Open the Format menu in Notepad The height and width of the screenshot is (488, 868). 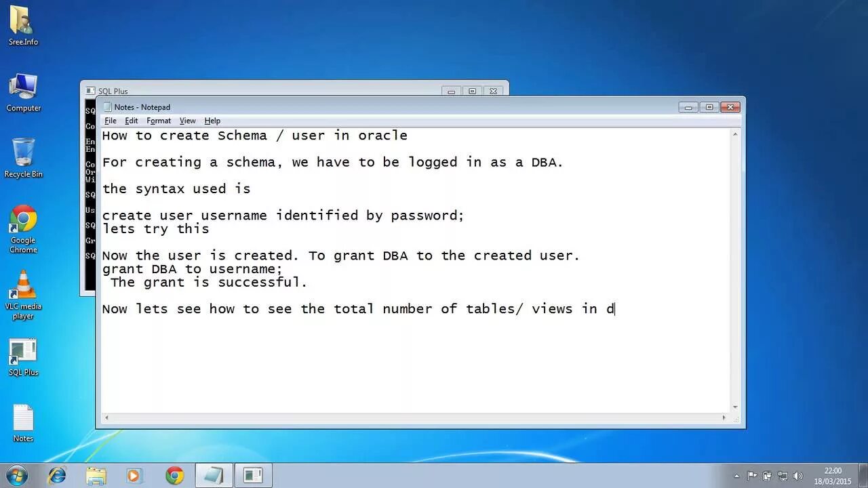[x=159, y=121]
